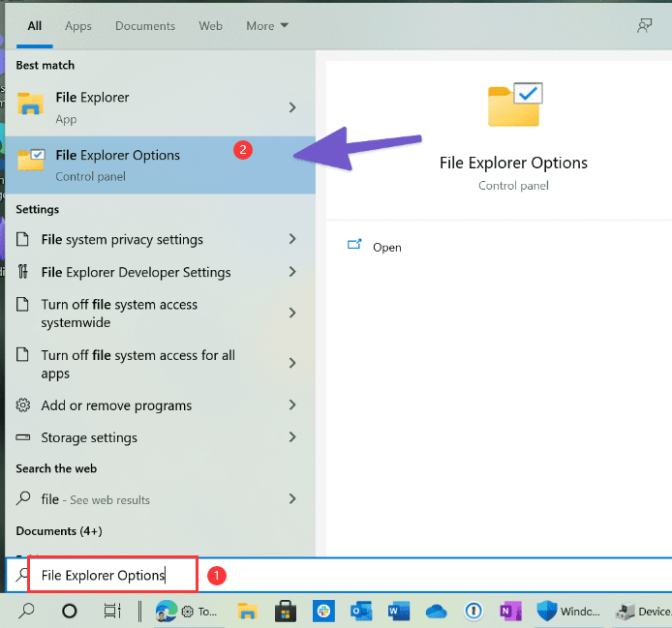The height and width of the screenshot is (628, 672).
Task: Expand the Storage settings chevron
Action: click(292, 437)
